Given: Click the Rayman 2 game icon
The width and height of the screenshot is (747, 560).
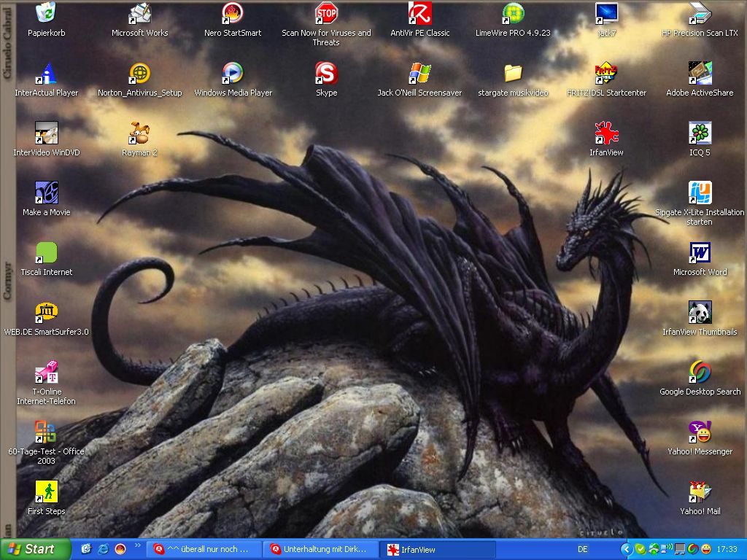Looking at the screenshot, I should coord(139,133).
